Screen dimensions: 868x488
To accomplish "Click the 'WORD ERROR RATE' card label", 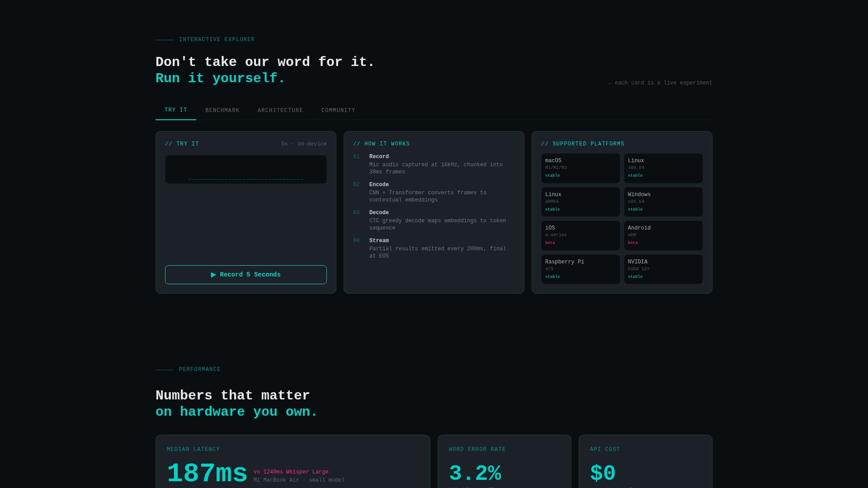I will tap(477, 450).
